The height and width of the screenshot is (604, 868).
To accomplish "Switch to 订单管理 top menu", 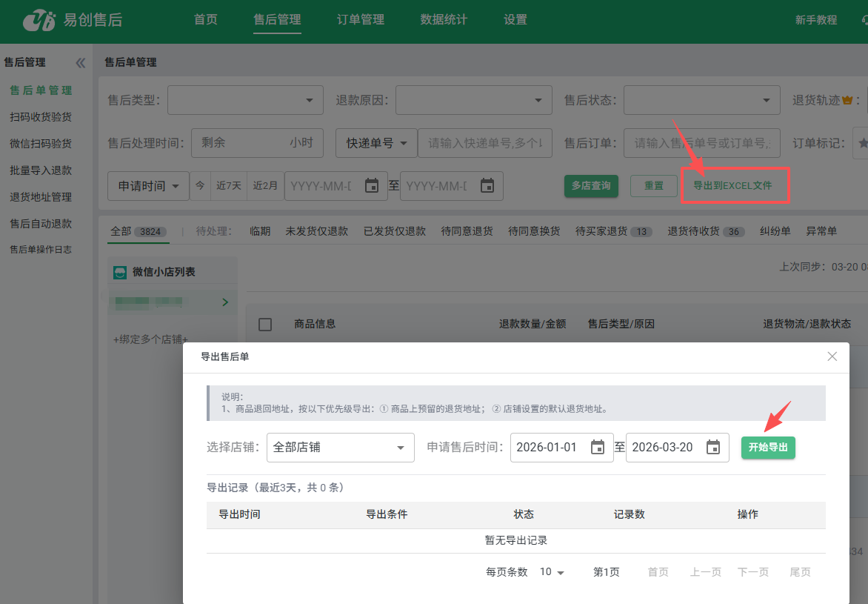I will coord(361,20).
